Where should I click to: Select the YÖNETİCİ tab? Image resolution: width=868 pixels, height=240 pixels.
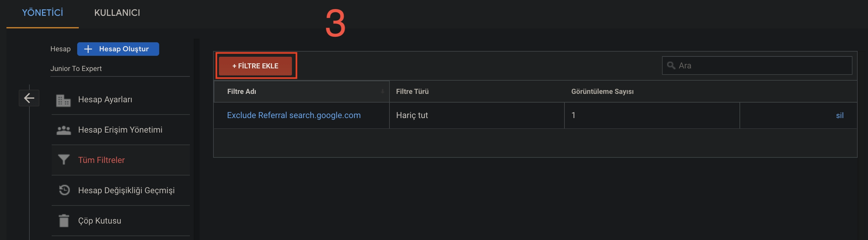coord(42,13)
